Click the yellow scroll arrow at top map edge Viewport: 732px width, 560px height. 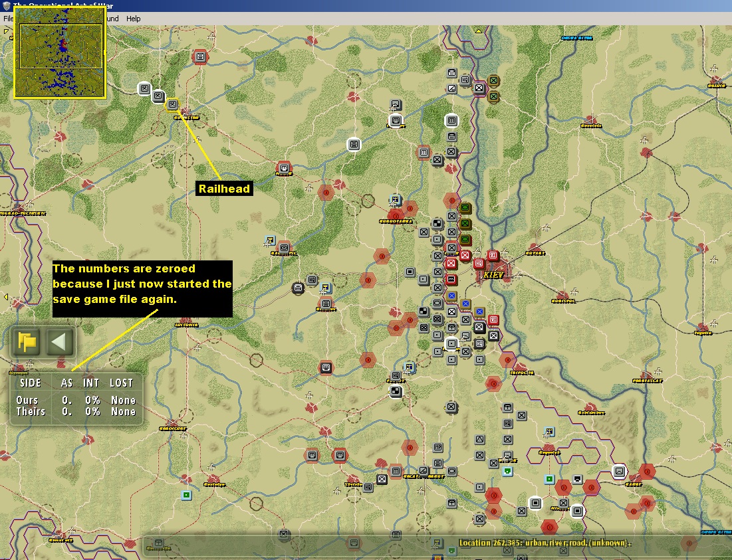point(479,31)
